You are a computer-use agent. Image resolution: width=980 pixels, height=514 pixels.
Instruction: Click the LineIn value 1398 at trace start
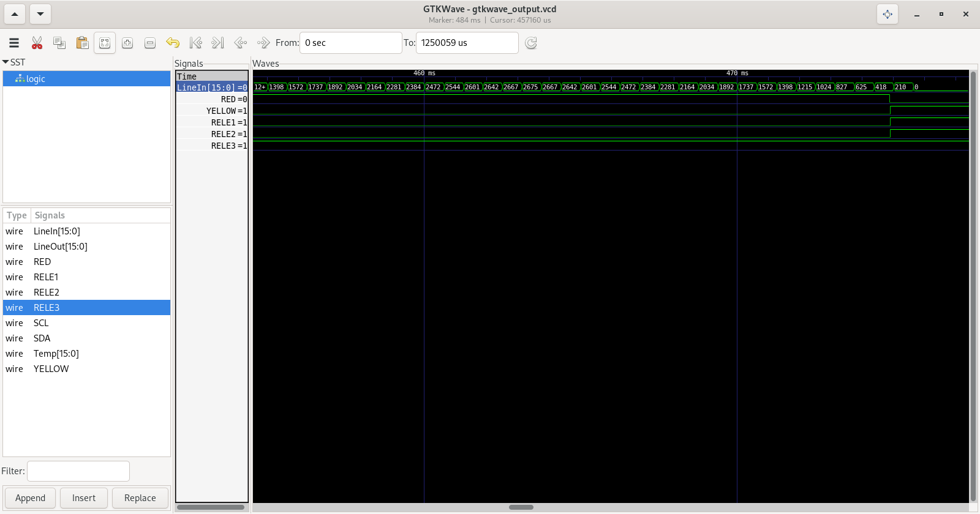click(277, 88)
